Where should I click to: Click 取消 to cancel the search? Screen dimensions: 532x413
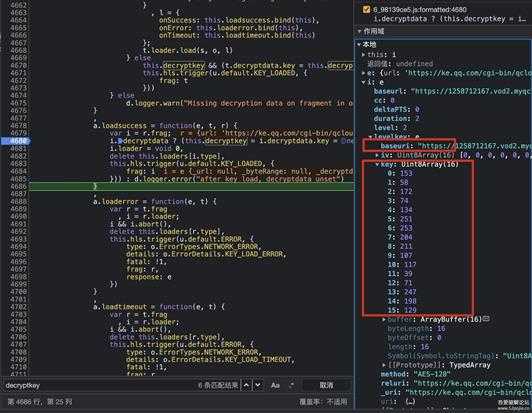(326, 385)
